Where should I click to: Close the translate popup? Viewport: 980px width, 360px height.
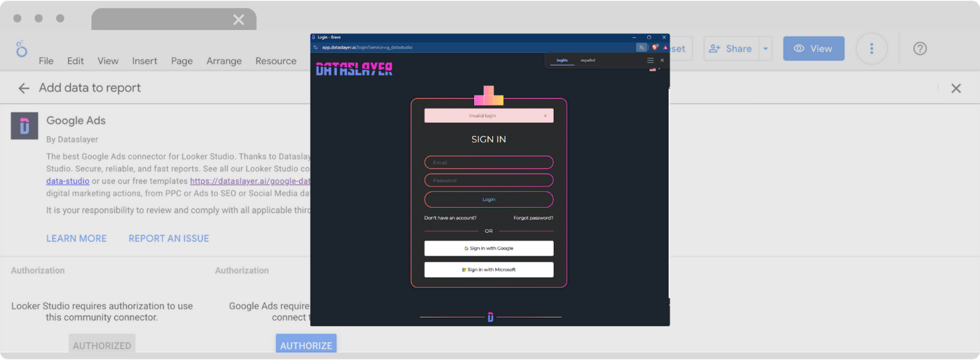point(662,60)
